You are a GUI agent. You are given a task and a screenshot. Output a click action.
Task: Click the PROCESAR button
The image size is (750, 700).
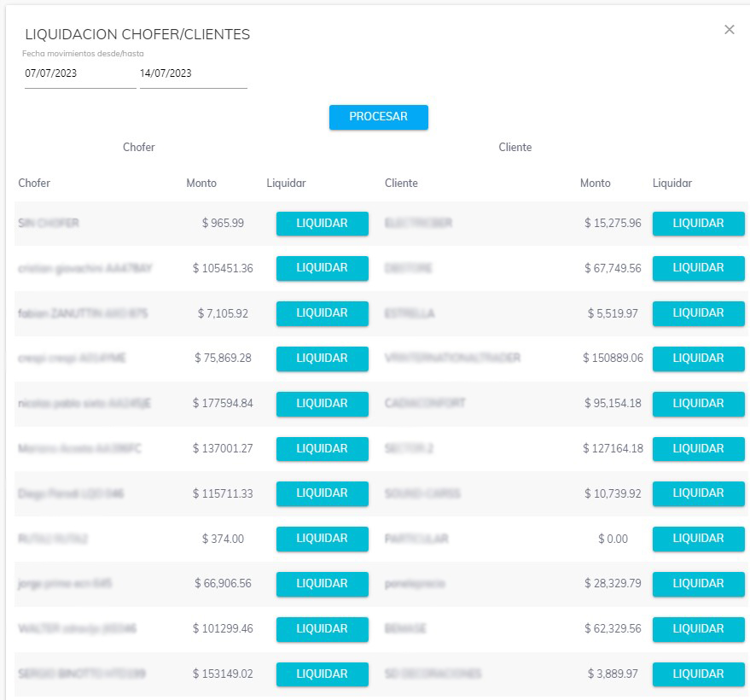[378, 117]
